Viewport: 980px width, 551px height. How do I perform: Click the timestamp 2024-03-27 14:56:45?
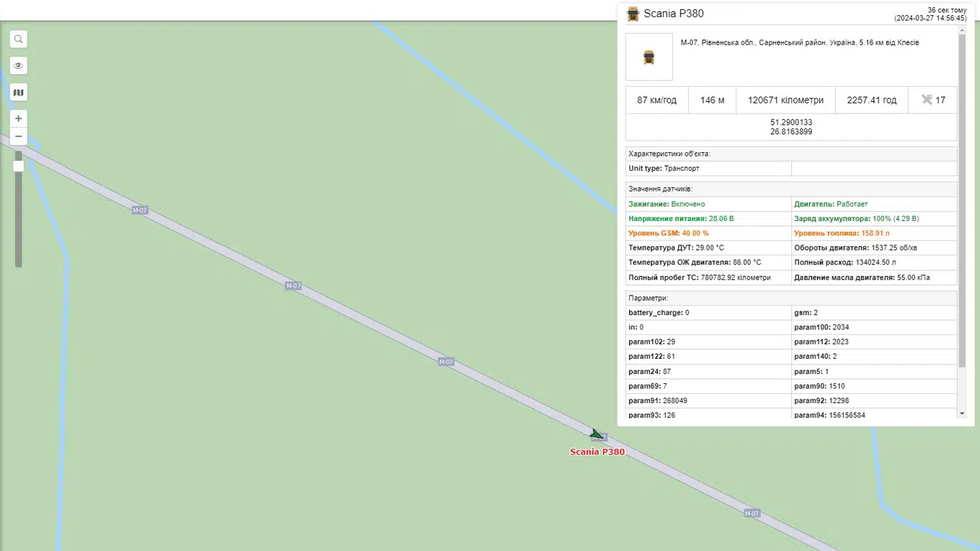click(930, 18)
